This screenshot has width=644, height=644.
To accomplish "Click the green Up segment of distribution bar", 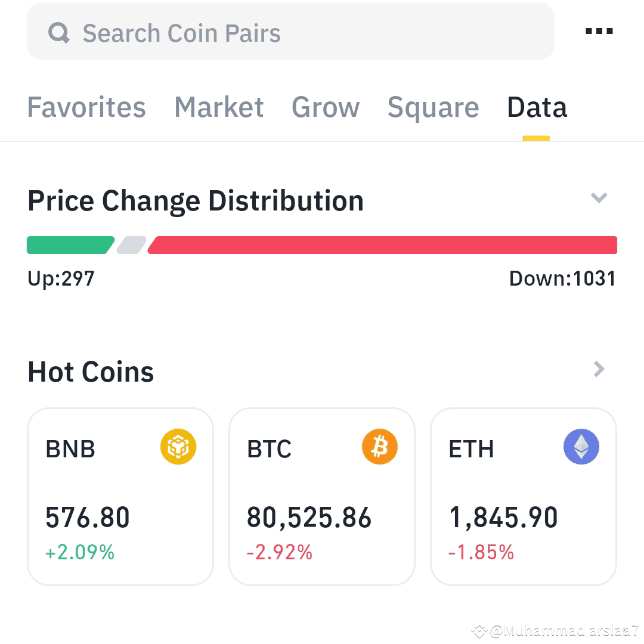I will tap(70, 245).
